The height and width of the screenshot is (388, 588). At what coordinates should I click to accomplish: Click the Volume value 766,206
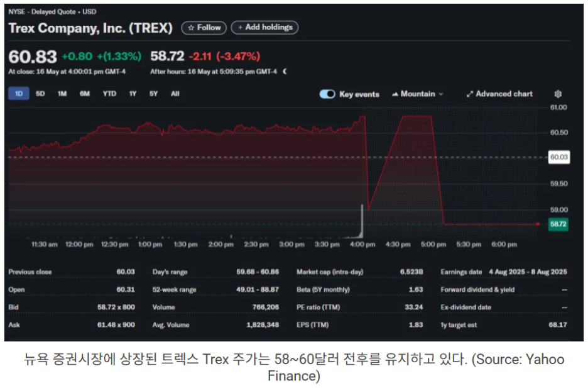coord(266,307)
